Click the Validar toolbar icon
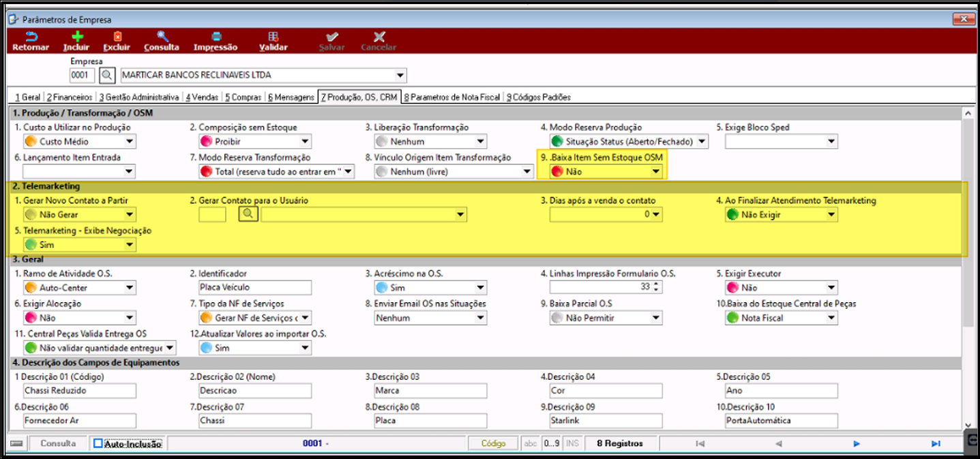980x459 pixels. [x=273, y=37]
